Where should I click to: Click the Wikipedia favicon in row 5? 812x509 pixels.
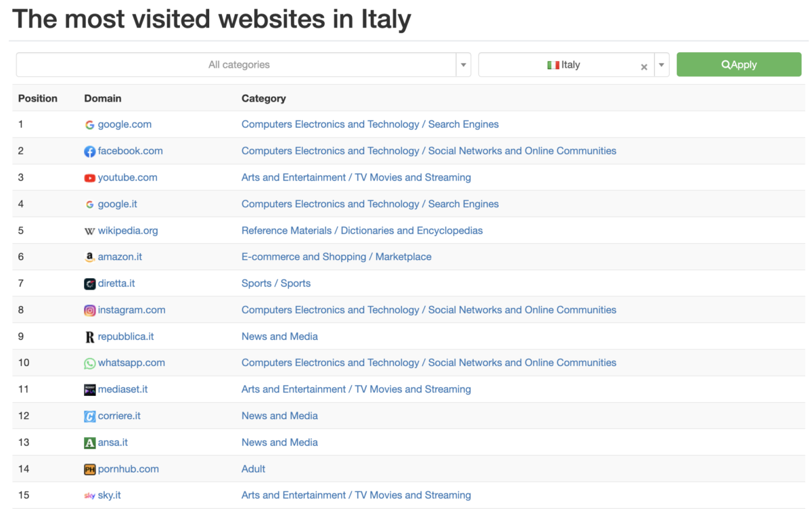click(x=89, y=231)
